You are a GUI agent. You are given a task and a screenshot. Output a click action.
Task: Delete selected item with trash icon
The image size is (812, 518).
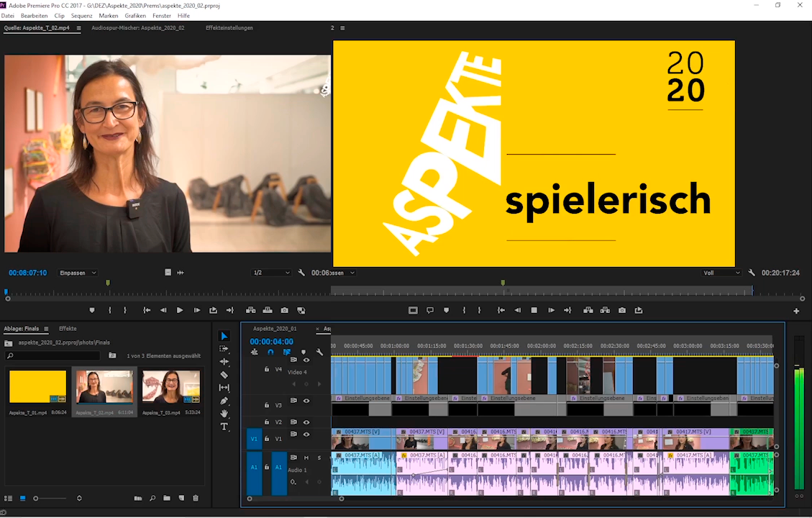196,499
